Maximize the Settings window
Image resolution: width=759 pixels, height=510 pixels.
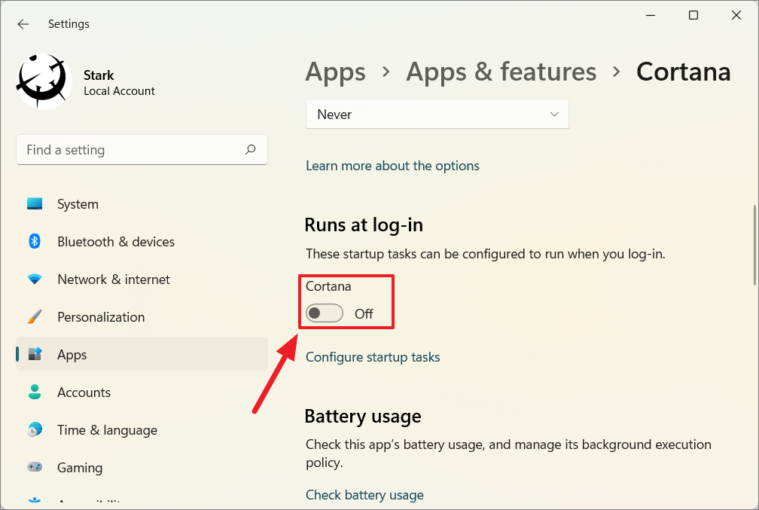click(x=693, y=15)
